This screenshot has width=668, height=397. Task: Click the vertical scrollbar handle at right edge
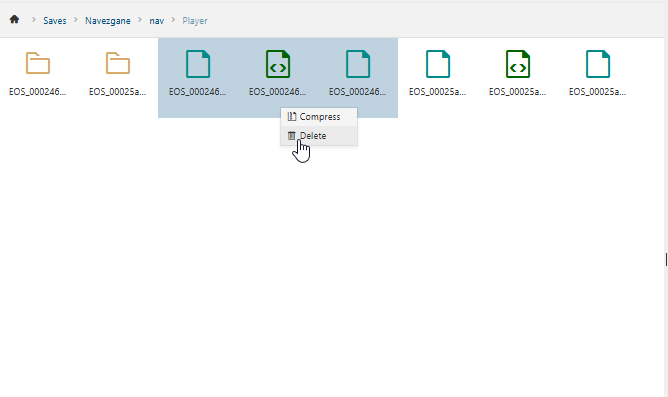[666, 259]
